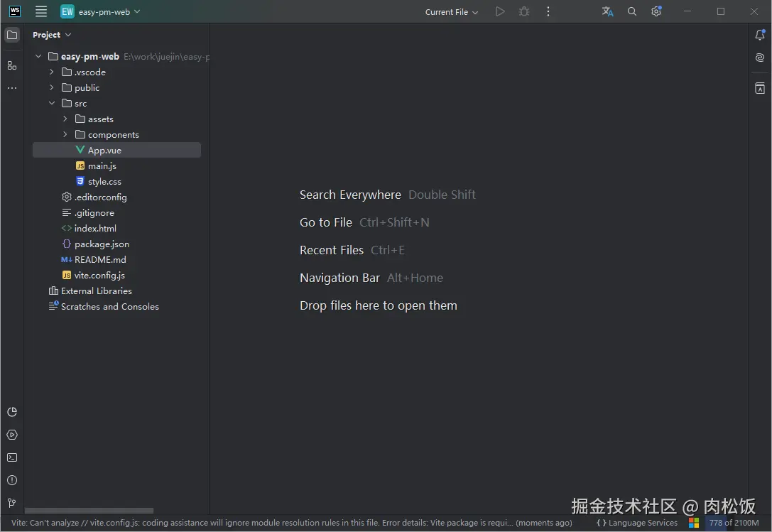Click the Go to File hint

(x=326, y=222)
